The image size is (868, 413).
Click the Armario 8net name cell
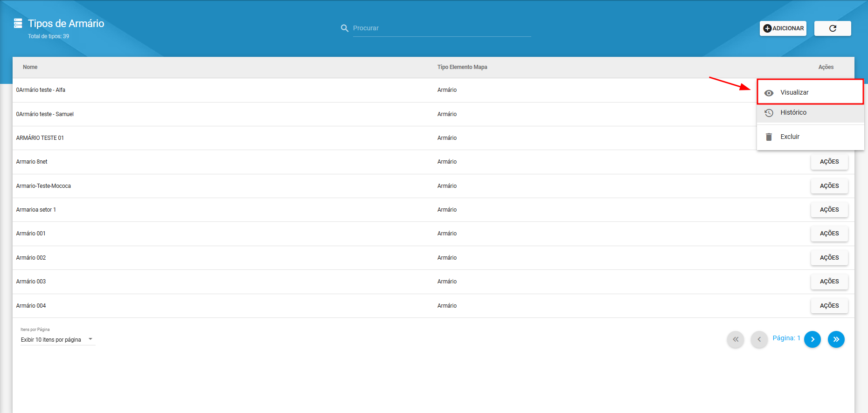click(x=32, y=162)
